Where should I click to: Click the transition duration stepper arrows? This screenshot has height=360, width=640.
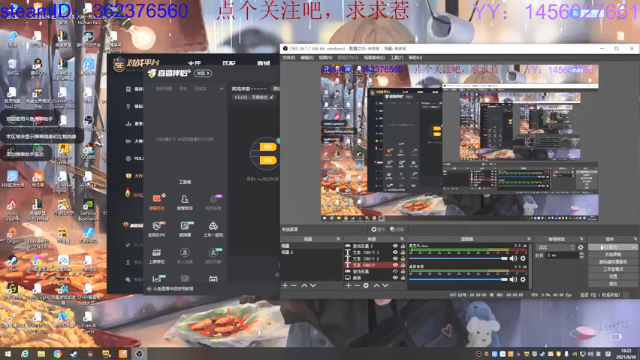(x=581, y=255)
